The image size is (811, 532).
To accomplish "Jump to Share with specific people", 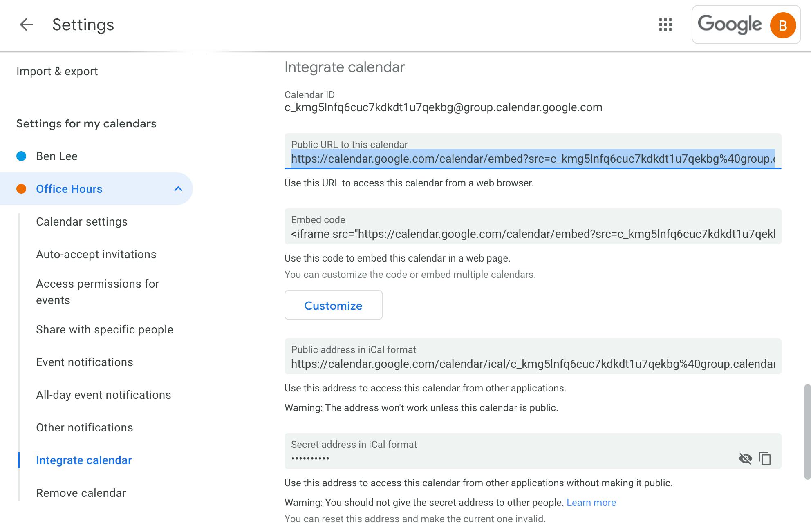I will 105,329.
